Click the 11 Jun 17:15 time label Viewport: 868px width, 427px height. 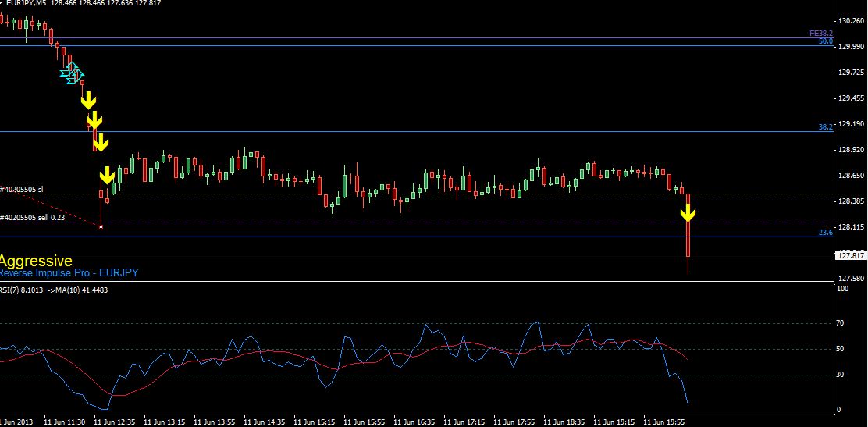[464, 422]
